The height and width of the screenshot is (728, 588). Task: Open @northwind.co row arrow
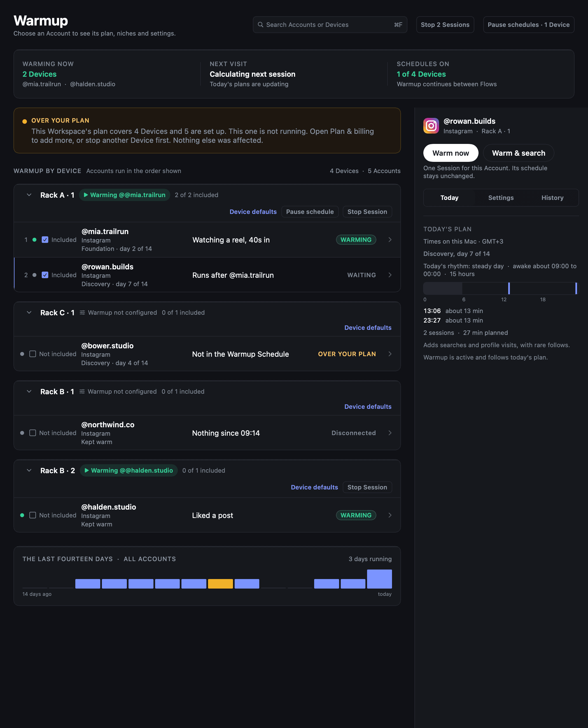click(x=390, y=433)
